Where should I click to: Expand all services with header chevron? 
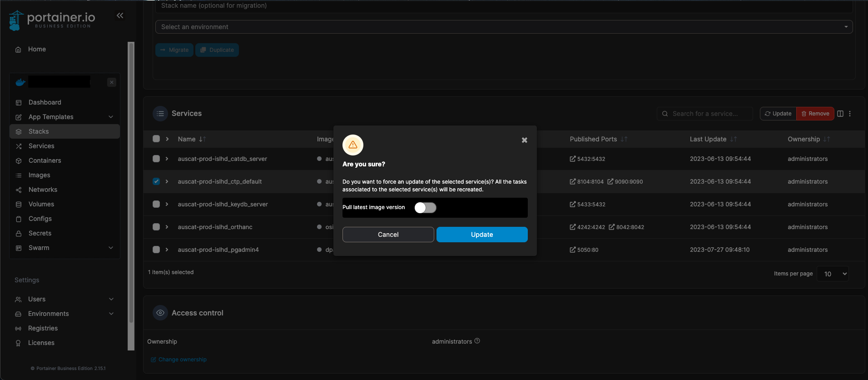167,139
